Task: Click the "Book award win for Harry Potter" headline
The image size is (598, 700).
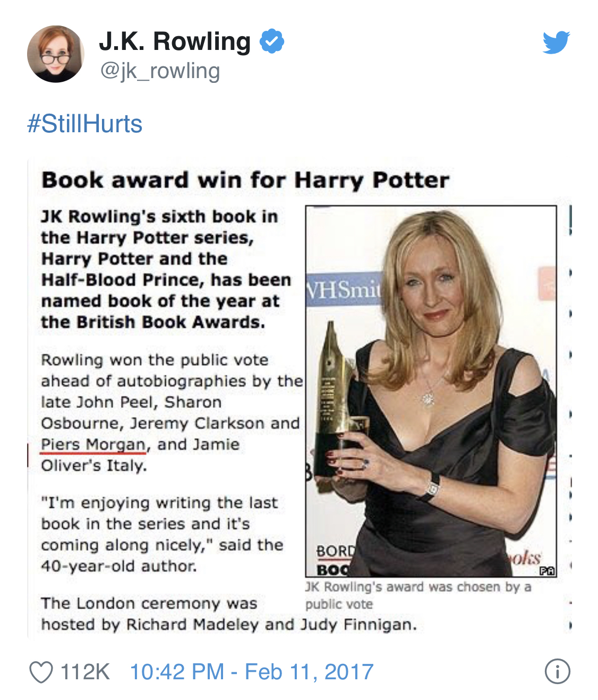Action: coord(245,180)
